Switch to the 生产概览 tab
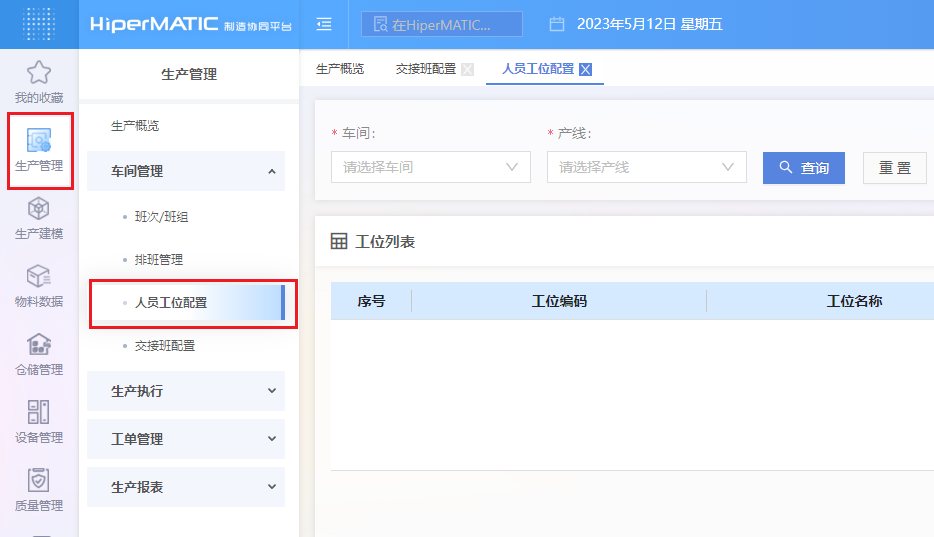Viewport: 934px width, 537px height. 340,69
